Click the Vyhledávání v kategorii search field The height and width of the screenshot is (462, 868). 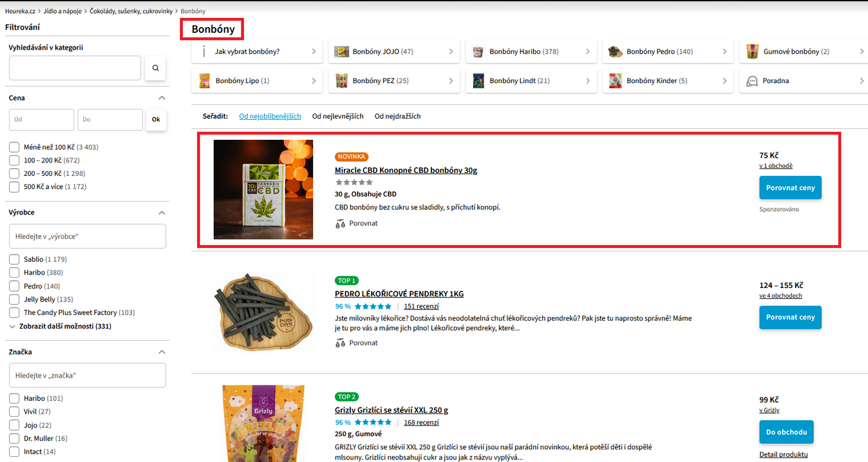pos(75,68)
